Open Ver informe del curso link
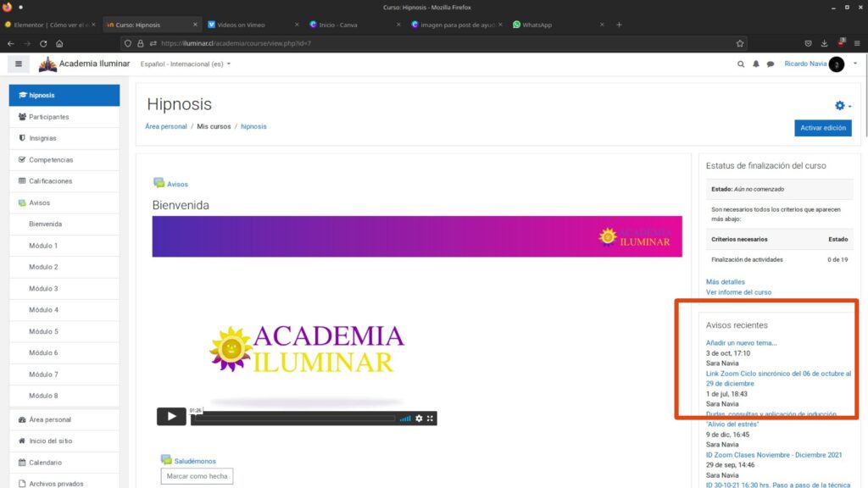The image size is (868, 488). pyautogui.click(x=738, y=292)
